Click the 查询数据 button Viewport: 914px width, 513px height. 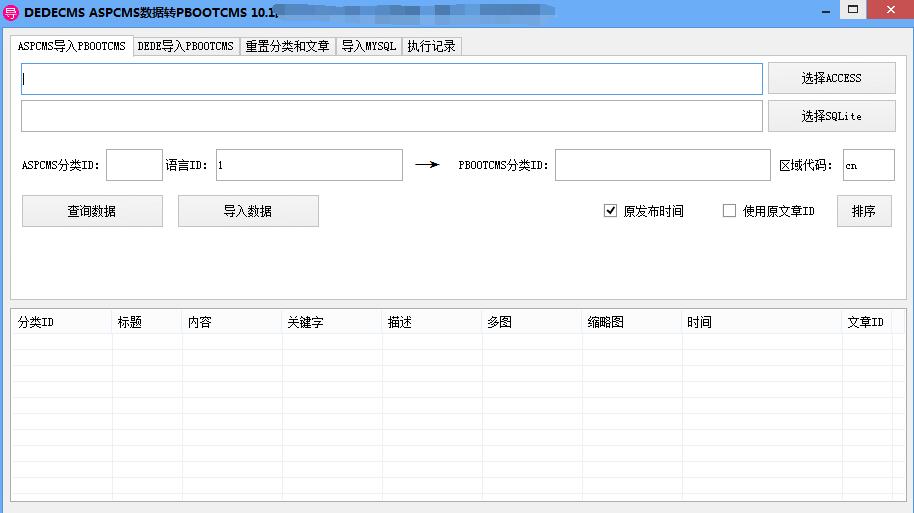coord(92,211)
